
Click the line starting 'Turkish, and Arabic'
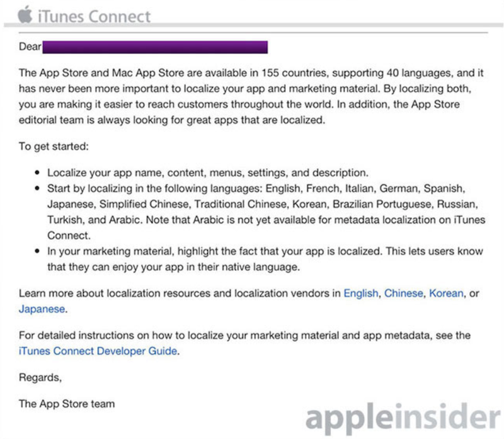pos(266,220)
